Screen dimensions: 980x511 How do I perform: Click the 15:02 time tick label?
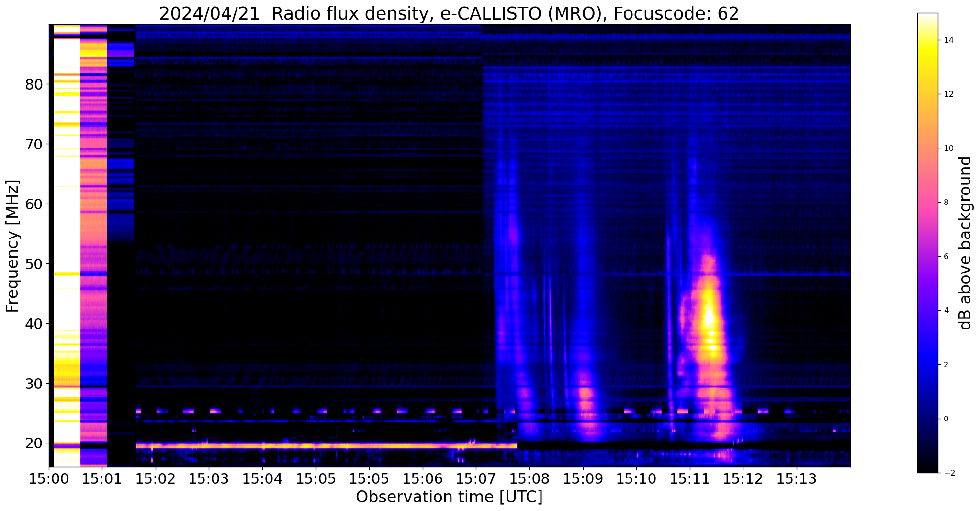point(156,478)
